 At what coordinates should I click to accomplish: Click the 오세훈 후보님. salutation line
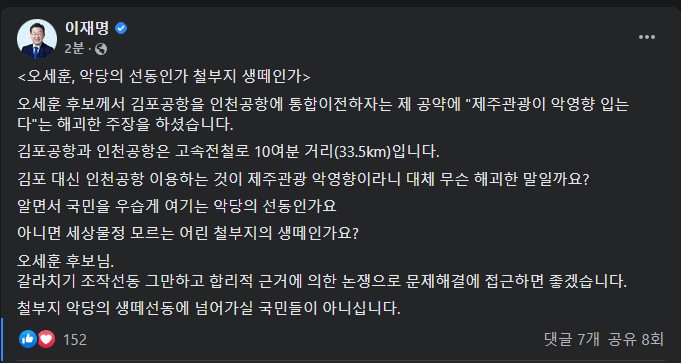point(66,262)
